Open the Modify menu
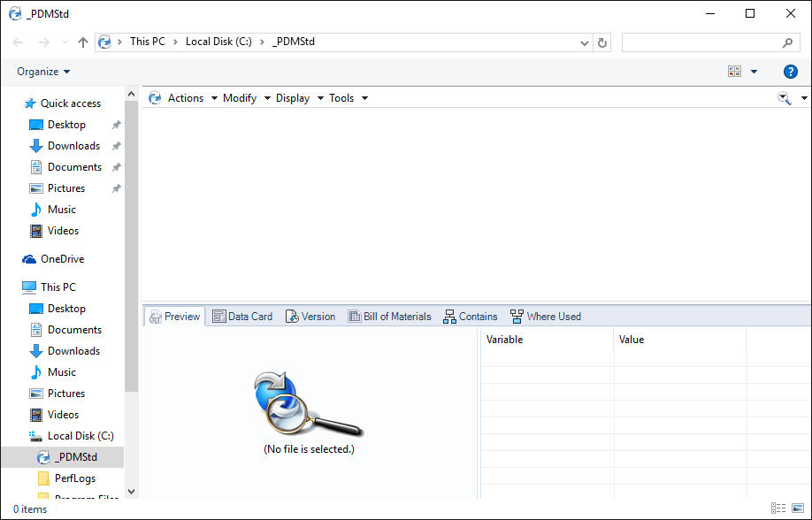The width and height of the screenshot is (812, 520). (246, 98)
